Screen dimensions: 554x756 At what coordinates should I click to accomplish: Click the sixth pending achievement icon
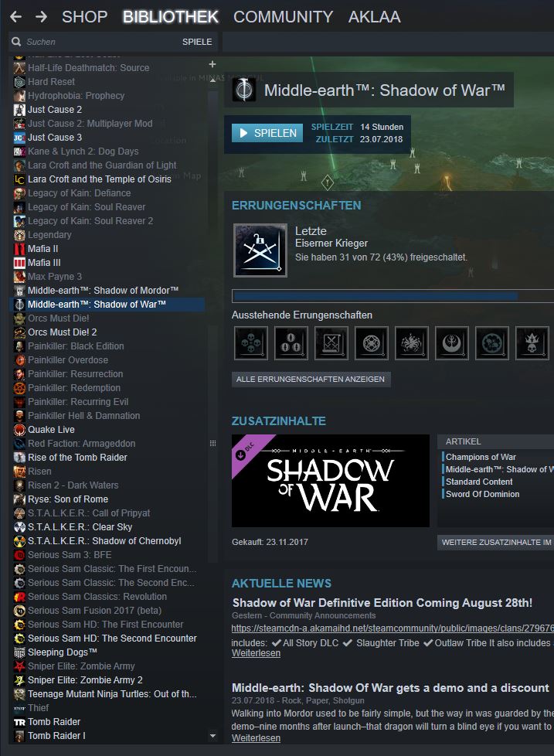(x=452, y=343)
